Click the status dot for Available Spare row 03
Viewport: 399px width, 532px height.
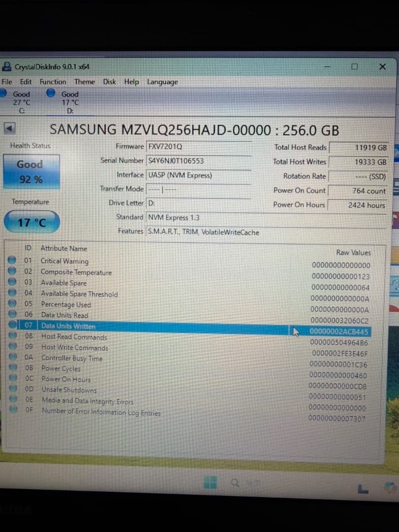click(12, 282)
